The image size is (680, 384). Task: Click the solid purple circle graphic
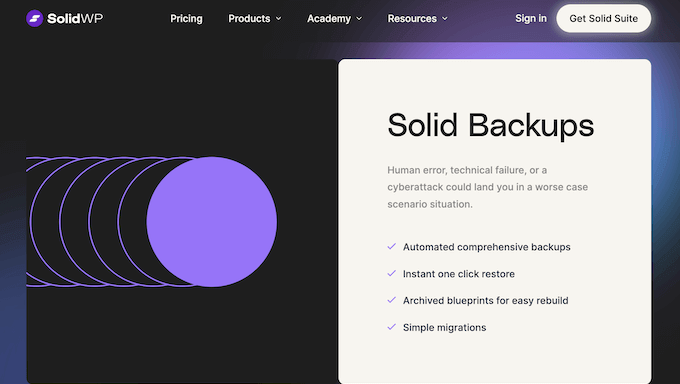(x=212, y=222)
